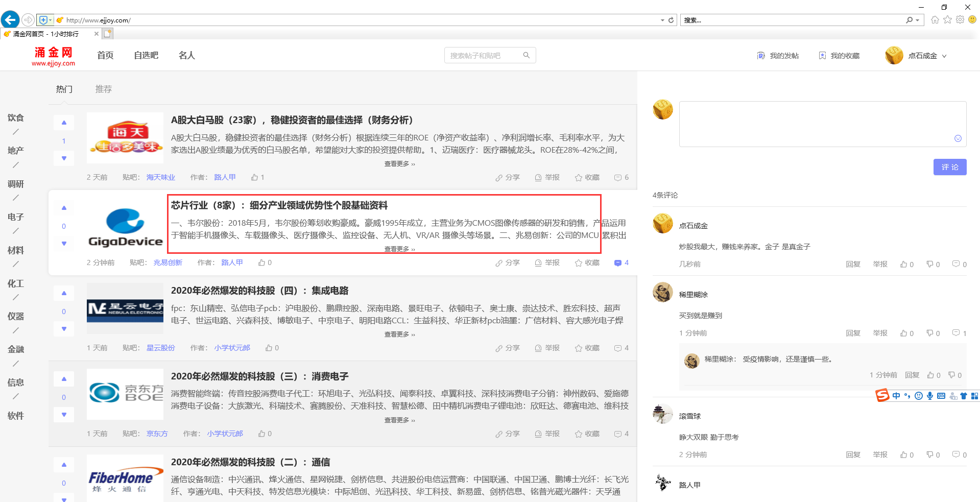Toggle Sogou Chinese/English mode 中
Screen dimensions: 980x502
coord(896,396)
